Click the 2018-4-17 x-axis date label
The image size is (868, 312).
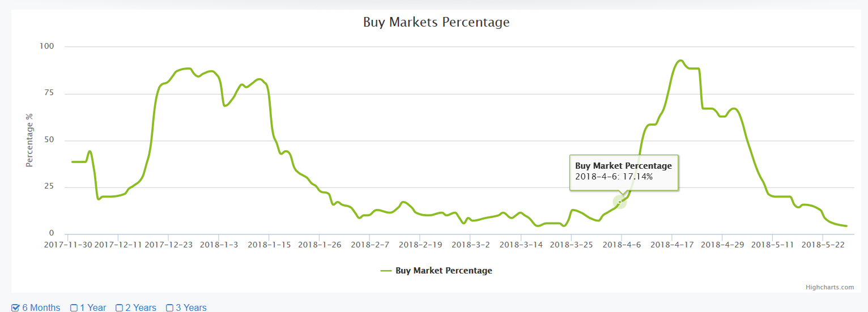tap(672, 245)
